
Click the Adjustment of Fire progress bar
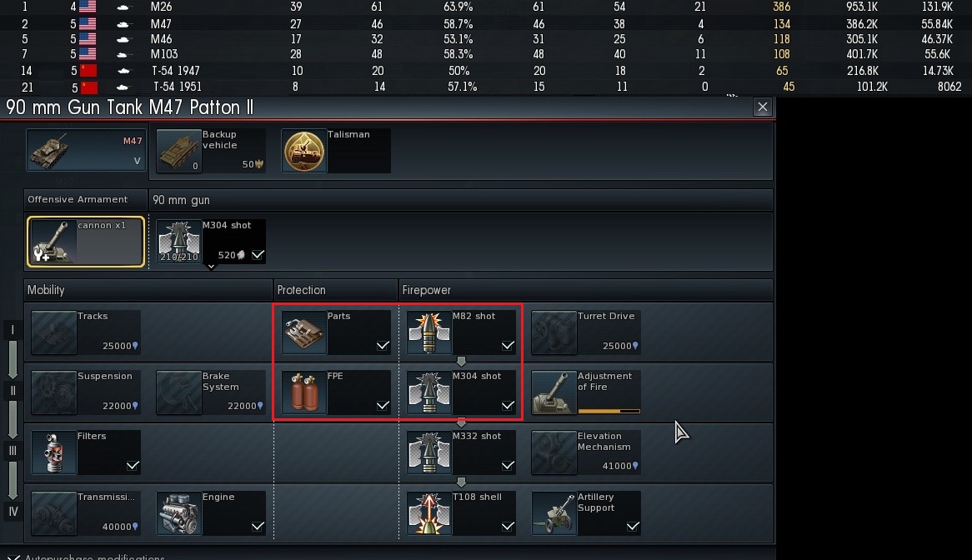pos(609,411)
